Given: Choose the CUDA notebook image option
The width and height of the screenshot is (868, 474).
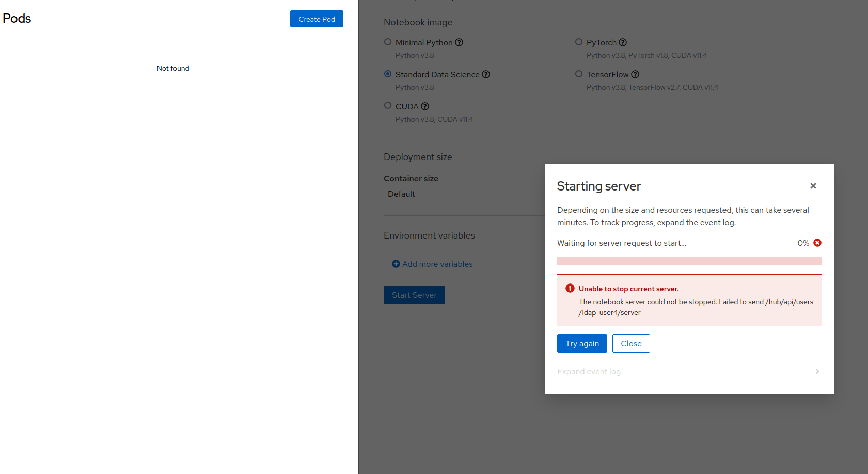Looking at the screenshot, I should pos(388,106).
